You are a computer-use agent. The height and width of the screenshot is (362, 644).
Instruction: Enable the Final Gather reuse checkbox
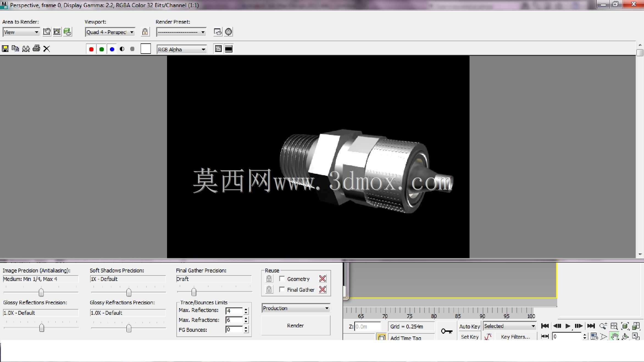click(x=282, y=289)
